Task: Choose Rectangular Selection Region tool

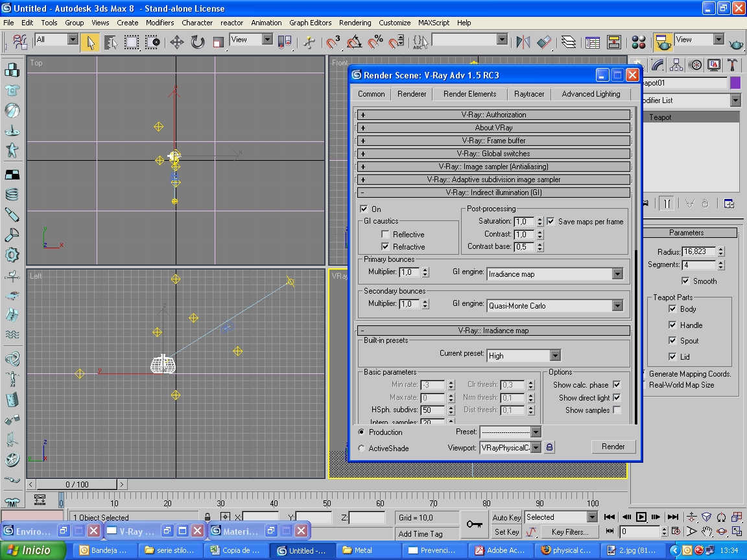Action: 132,42
